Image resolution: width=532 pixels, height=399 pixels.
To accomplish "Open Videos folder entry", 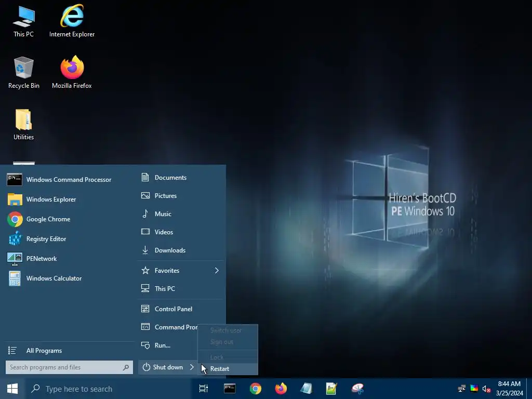I will (181, 232).
